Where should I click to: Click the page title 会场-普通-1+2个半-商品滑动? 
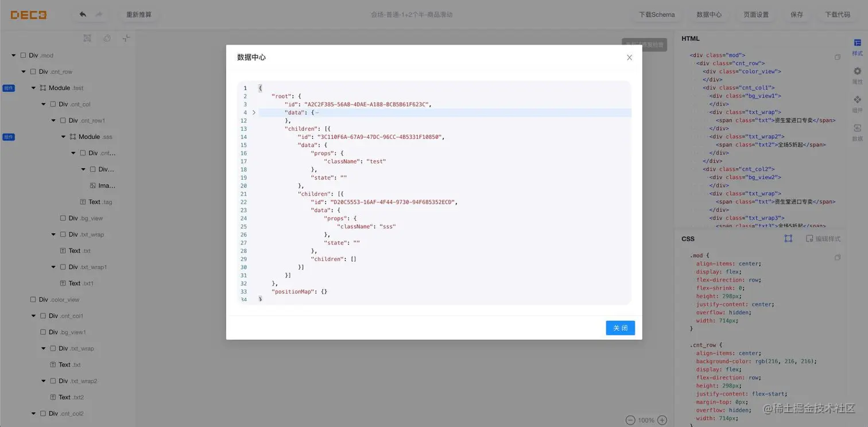412,15
